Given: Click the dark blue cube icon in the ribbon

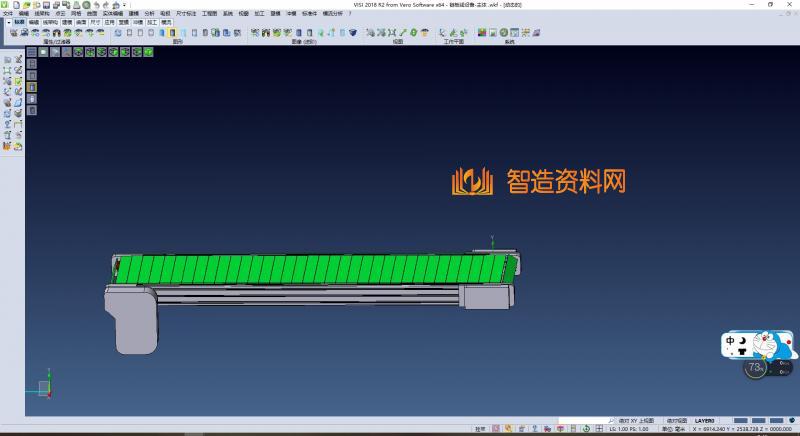Looking at the screenshot, I should (353, 33).
